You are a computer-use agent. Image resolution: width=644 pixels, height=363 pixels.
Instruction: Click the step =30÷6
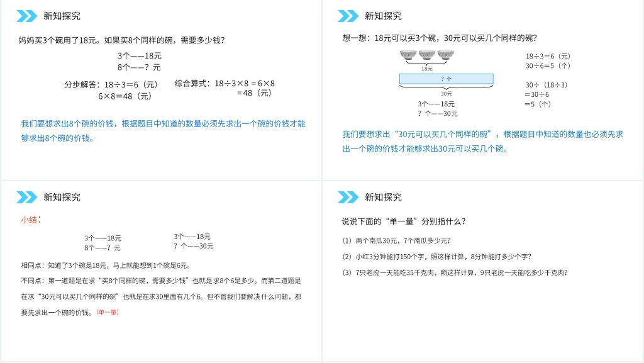(536, 94)
